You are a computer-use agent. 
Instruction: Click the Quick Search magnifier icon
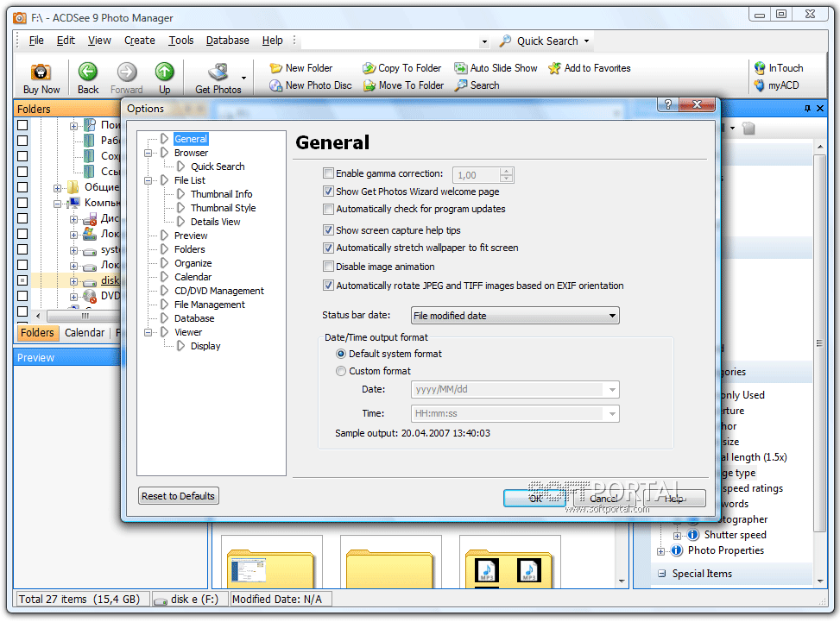click(x=505, y=41)
